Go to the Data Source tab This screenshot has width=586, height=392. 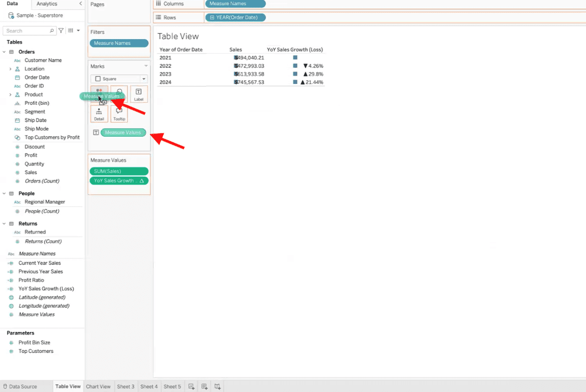coord(23,386)
